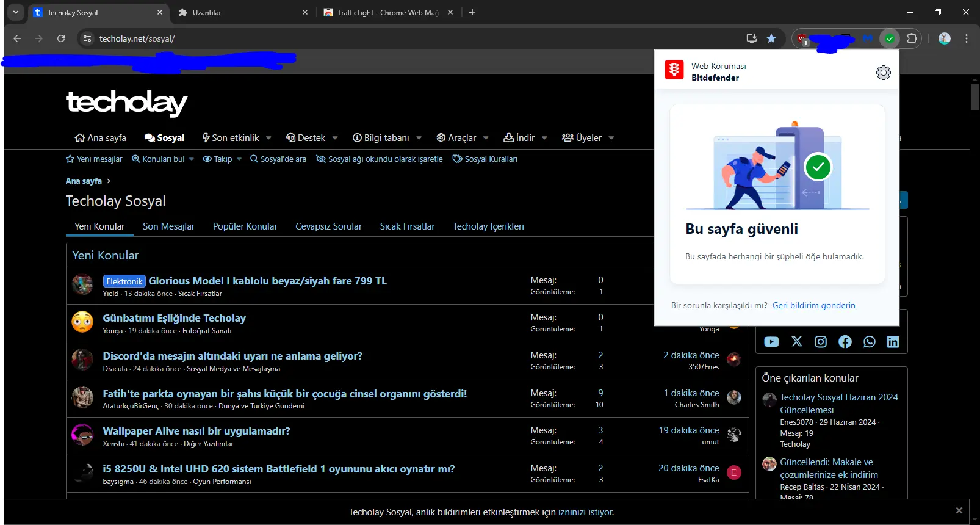Expand the Destek dropdown arrow
The image size is (980, 525).
335,138
